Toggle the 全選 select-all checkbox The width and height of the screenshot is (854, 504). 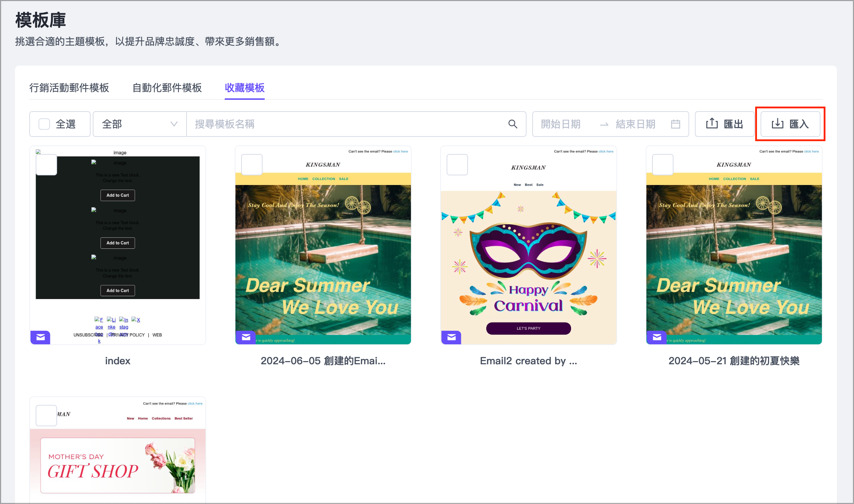(44, 124)
